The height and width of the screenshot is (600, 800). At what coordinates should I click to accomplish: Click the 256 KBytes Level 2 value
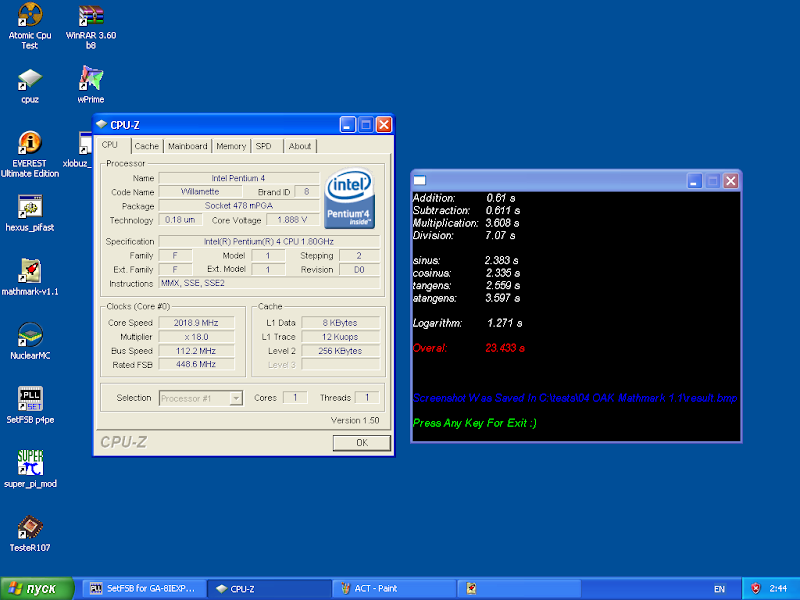tap(340, 351)
